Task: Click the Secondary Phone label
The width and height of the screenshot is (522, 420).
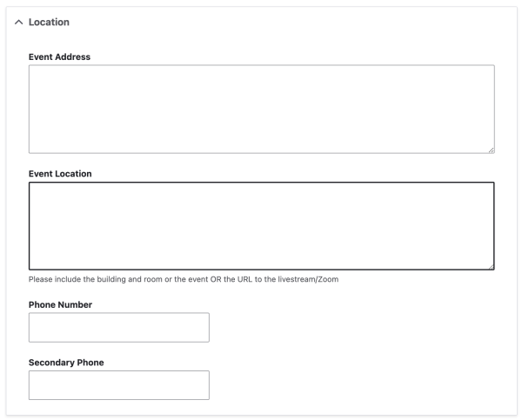Action: point(66,363)
